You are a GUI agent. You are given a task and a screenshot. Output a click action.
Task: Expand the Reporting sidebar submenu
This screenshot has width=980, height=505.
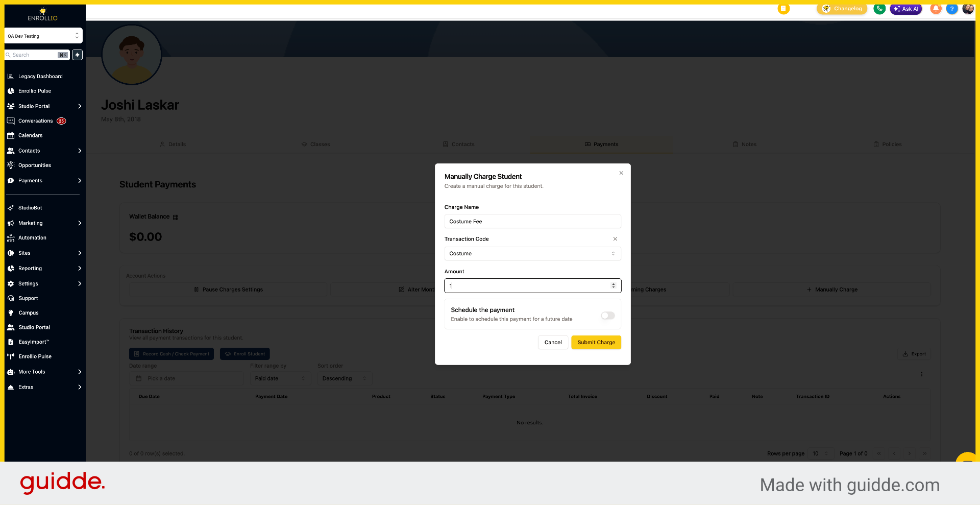click(x=80, y=269)
